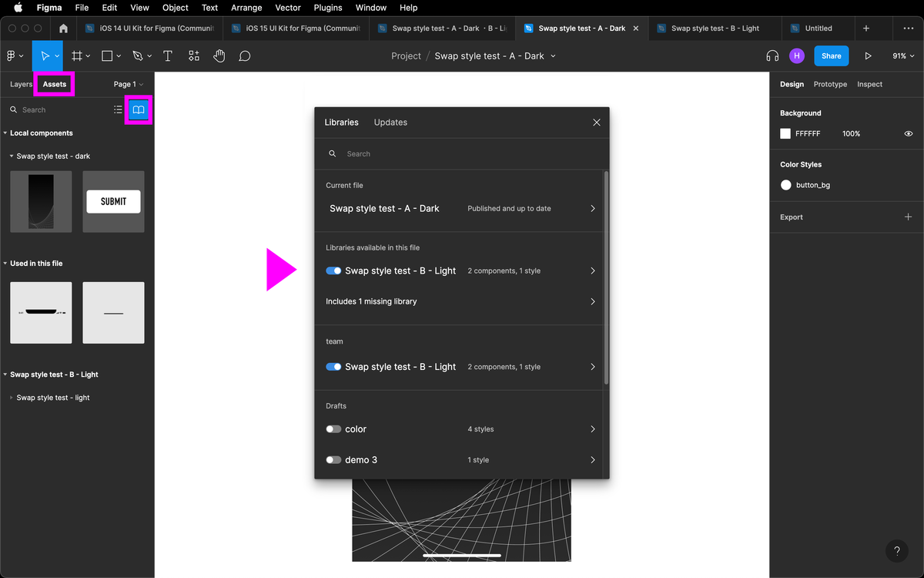Select the SUBMIT button component thumbnail
The width and height of the screenshot is (924, 578).
coord(113,202)
